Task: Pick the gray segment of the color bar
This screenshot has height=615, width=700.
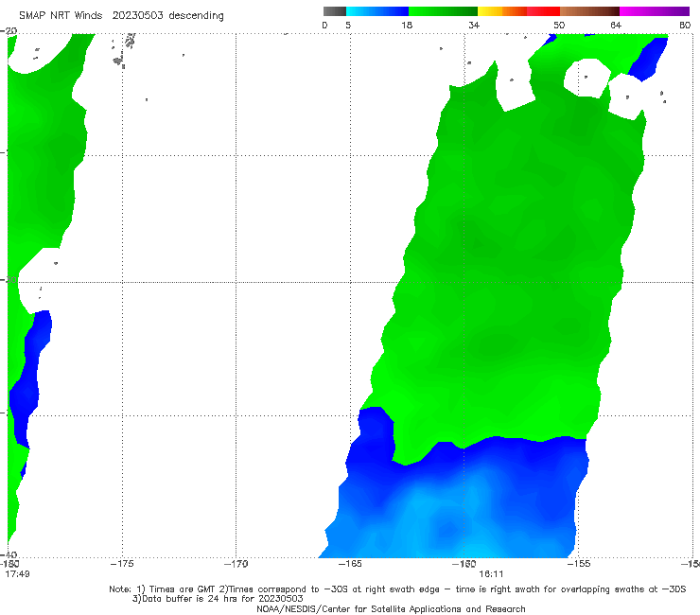Action: tap(334, 11)
